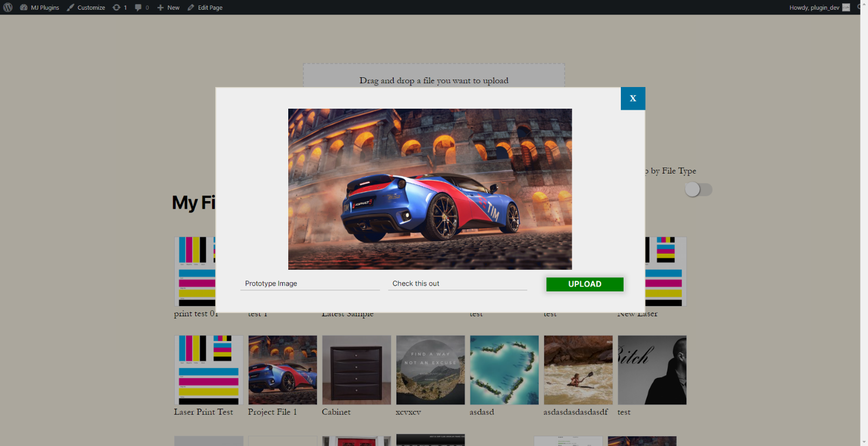
Task: Open the asdasdasdasdasdf kayak thumbnail
Action: click(x=578, y=370)
